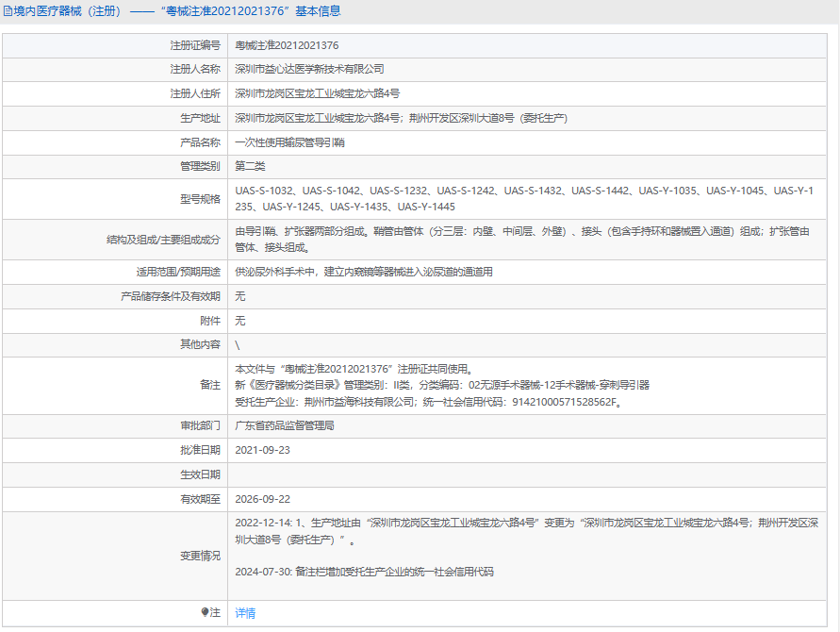Select company name 深圳市益心达医学新技术有限公司

click(x=309, y=69)
